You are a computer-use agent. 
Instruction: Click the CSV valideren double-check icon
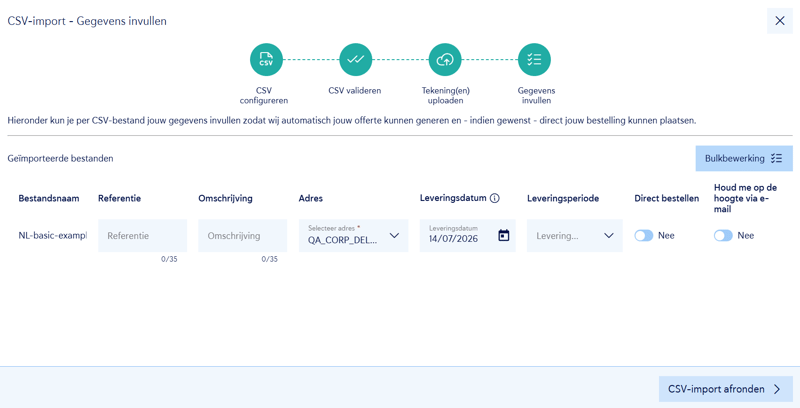click(x=356, y=60)
